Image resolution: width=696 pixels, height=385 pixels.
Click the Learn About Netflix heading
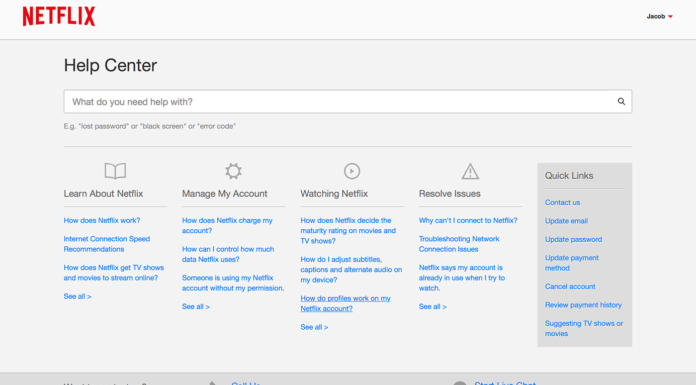pos(103,194)
